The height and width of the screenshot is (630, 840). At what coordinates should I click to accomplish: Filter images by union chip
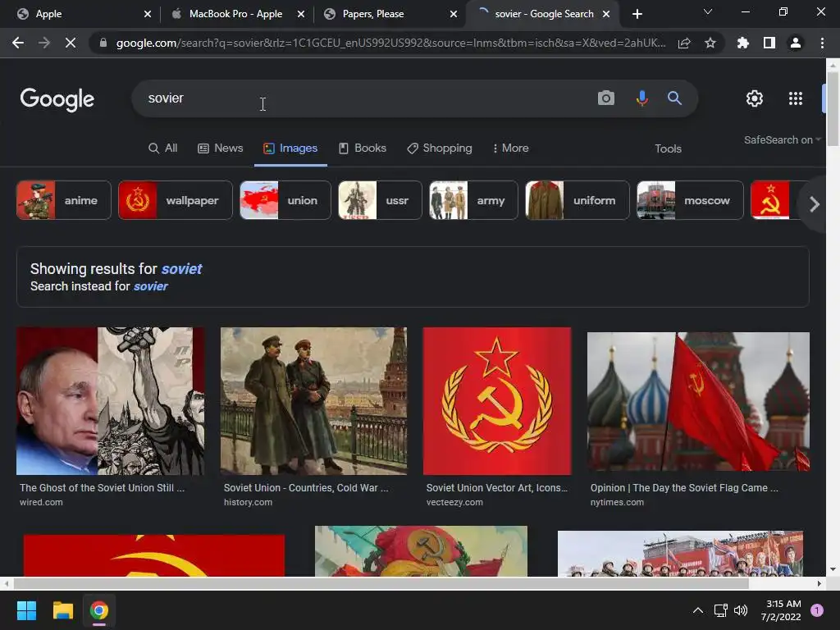(x=285, y=200)
